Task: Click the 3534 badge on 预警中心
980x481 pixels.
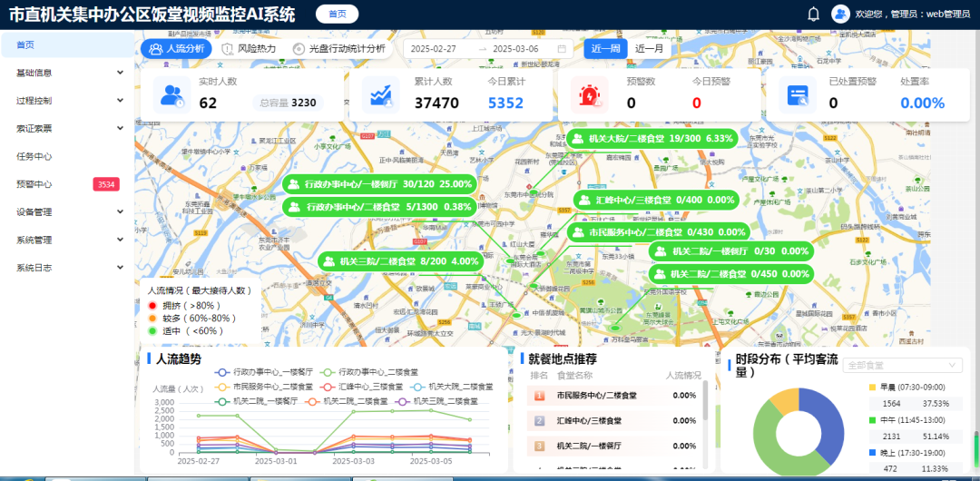Action: (106, 184)
